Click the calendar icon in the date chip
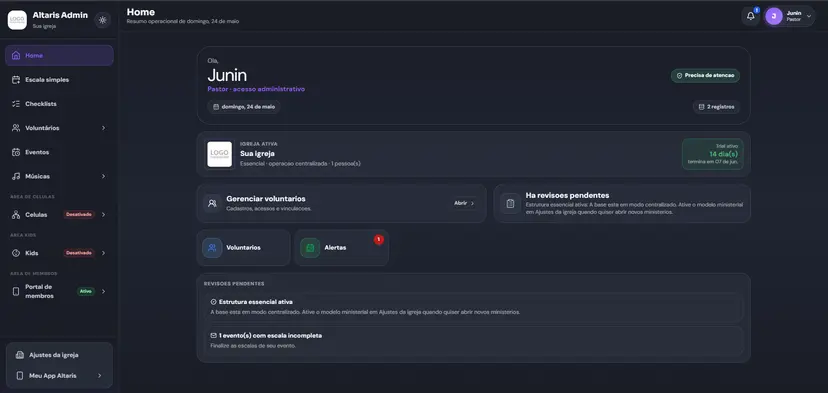 point(216,107)
